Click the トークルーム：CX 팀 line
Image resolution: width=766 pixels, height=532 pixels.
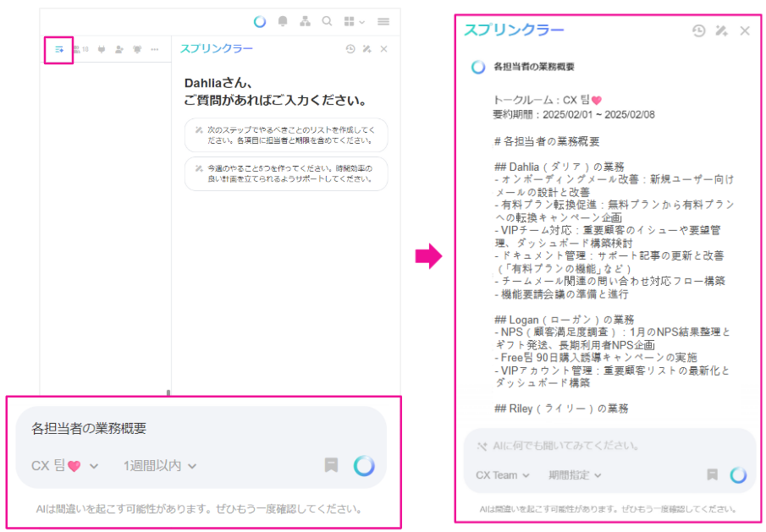(548, 100)
